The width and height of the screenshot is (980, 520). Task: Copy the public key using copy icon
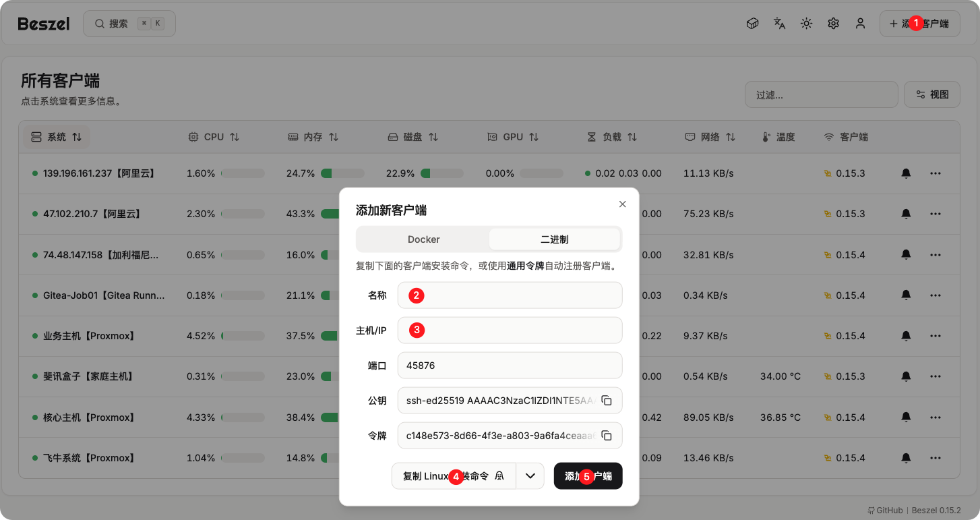(x=607, y=401)
